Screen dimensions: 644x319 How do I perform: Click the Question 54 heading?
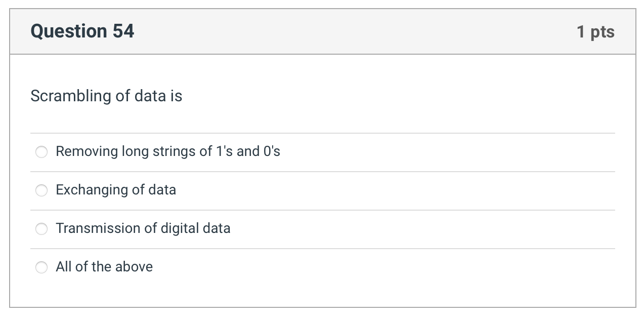82,31
